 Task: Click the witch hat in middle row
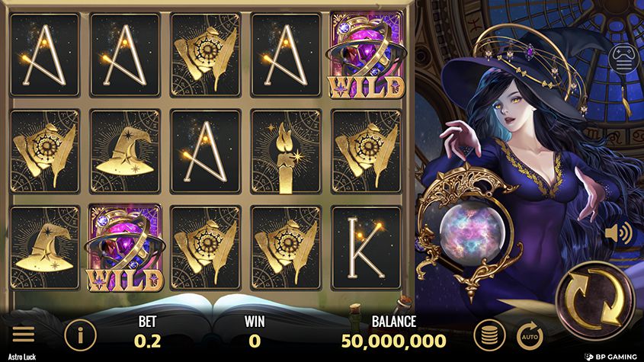125,151
